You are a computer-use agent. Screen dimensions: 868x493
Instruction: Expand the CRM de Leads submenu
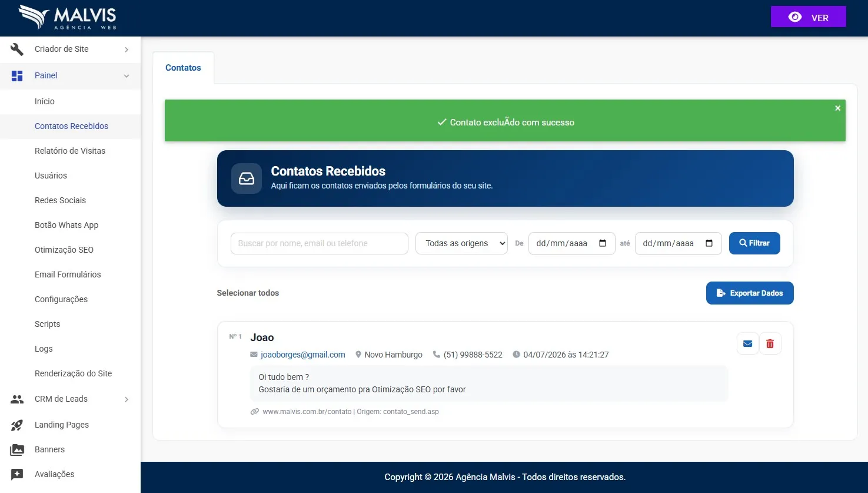(x=127, y=400)
